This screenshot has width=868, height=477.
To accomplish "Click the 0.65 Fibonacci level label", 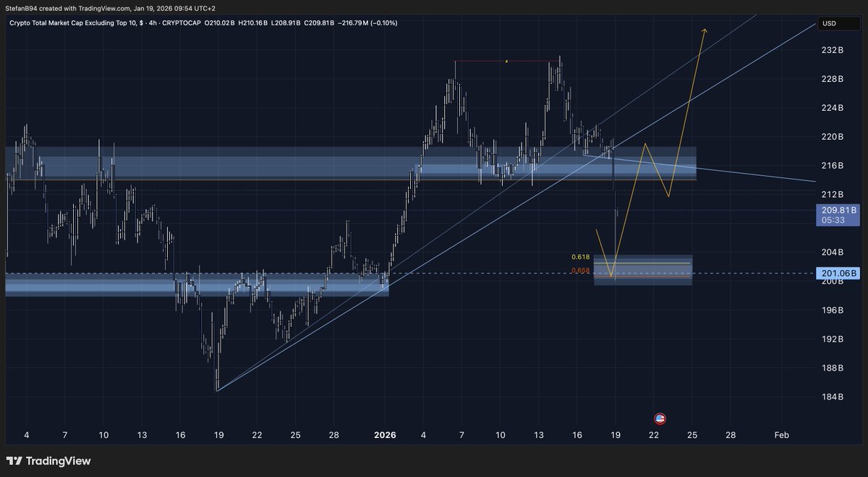I will tap(579, 269).
